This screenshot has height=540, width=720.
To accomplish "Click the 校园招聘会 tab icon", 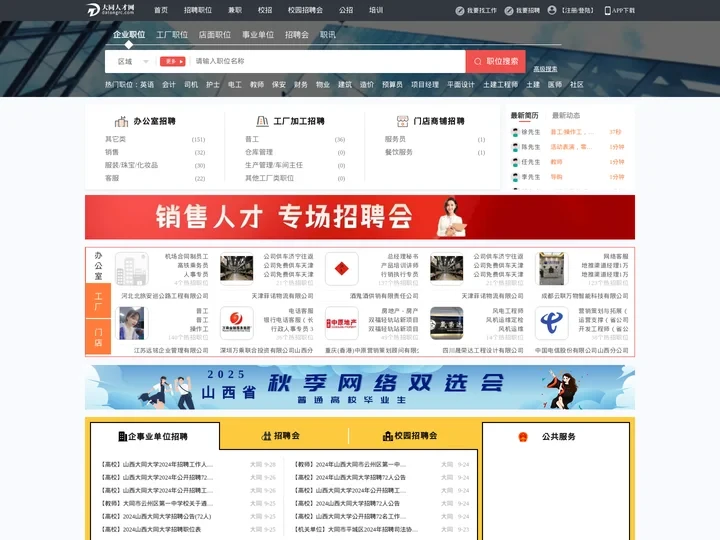I will coord(388,436).
